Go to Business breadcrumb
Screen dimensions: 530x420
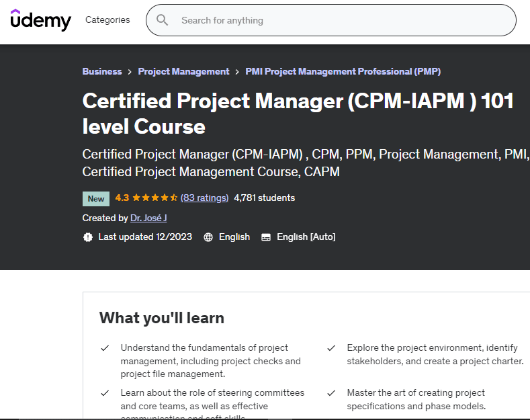102,71
